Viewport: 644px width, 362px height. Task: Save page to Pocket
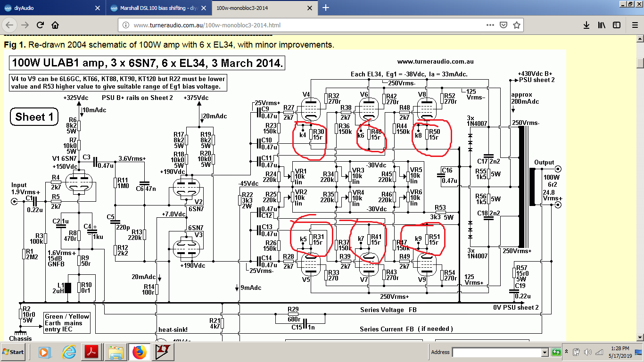pyautogui.click(x=504, y=25)
